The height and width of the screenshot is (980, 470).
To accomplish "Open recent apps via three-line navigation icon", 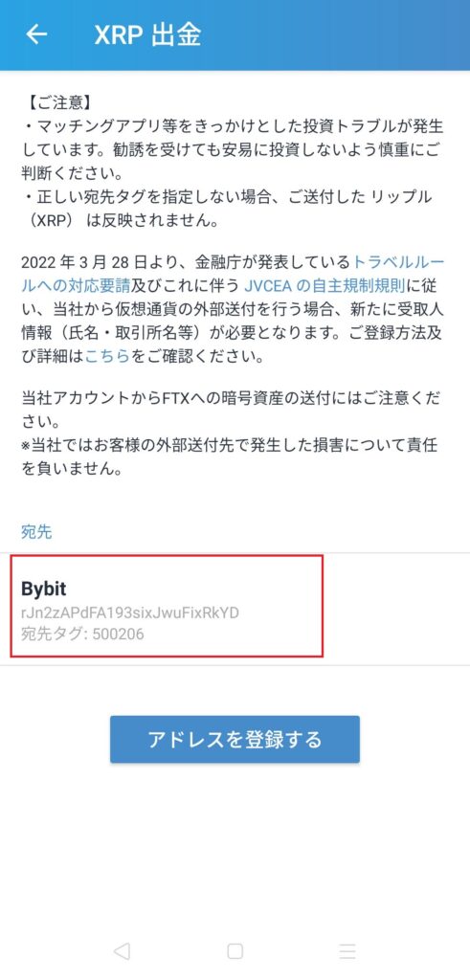I will pyautogui.click(x=347, y=951).
